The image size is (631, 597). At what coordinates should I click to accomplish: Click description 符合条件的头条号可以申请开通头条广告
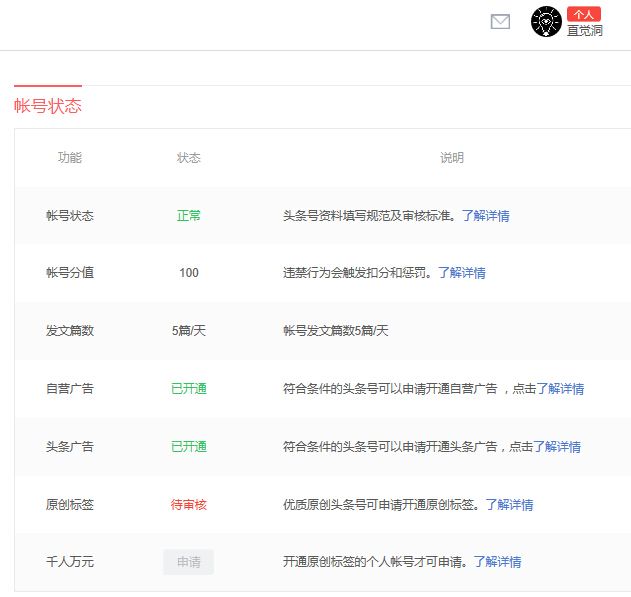coord(390,447)
